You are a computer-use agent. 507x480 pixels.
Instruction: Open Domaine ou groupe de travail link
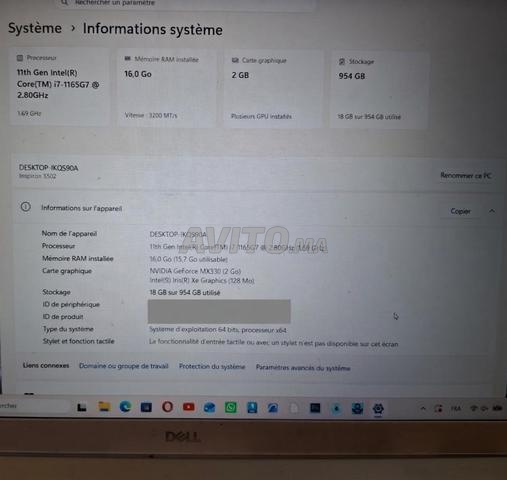pos(124,366)
